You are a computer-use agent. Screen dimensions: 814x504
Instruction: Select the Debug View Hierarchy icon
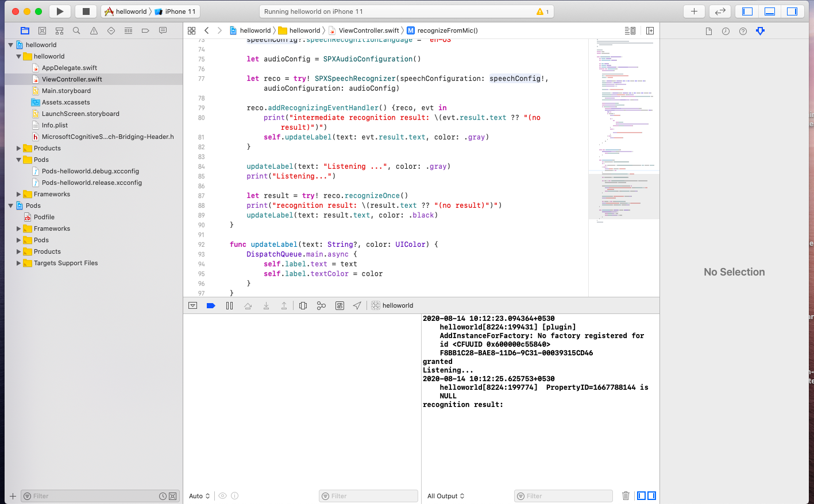coord(303,305)
